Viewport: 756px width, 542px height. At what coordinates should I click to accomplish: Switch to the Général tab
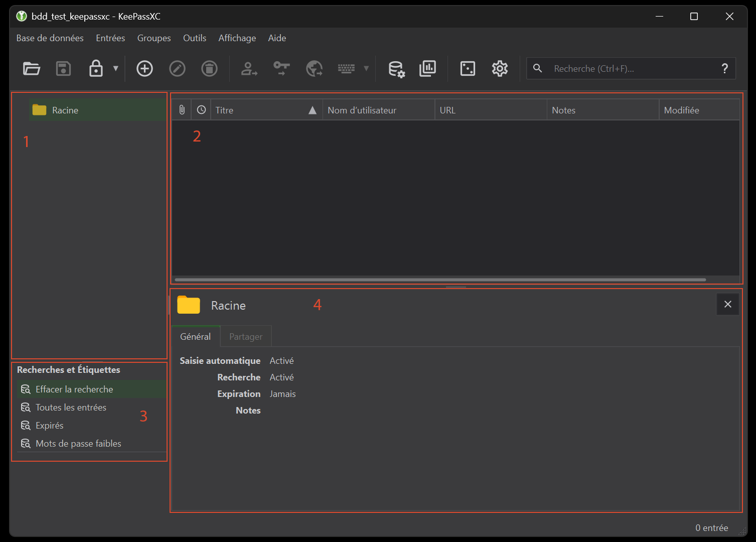(x=196, y=336)
